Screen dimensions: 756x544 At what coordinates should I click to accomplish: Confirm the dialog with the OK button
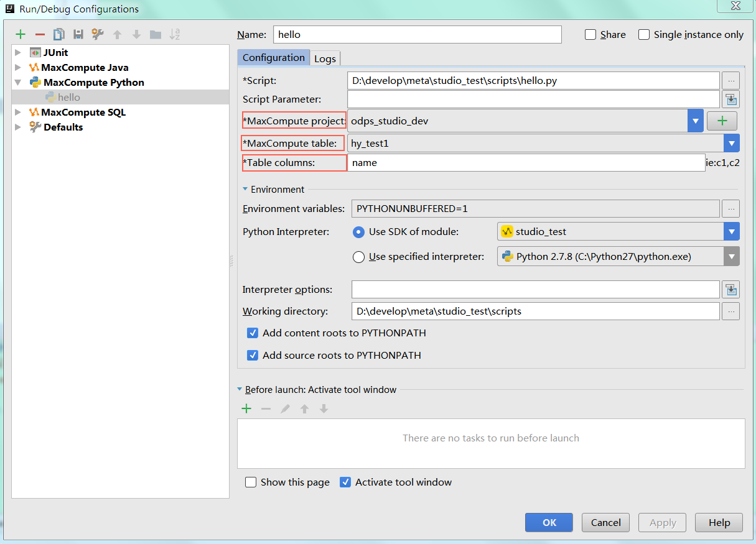(x=549, y=523)
